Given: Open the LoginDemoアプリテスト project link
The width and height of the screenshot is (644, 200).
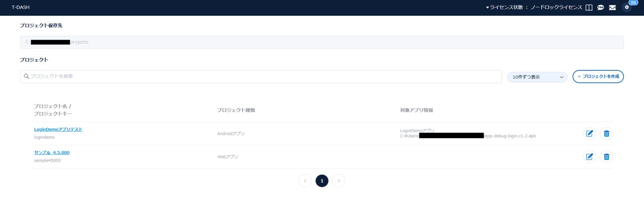Looking at the screenshot, I should 58,130.
